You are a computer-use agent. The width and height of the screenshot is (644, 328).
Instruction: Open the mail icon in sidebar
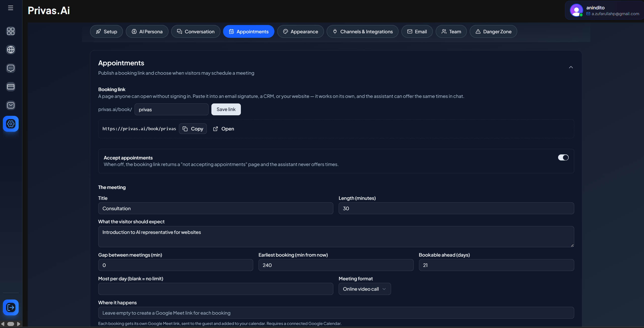11,105
